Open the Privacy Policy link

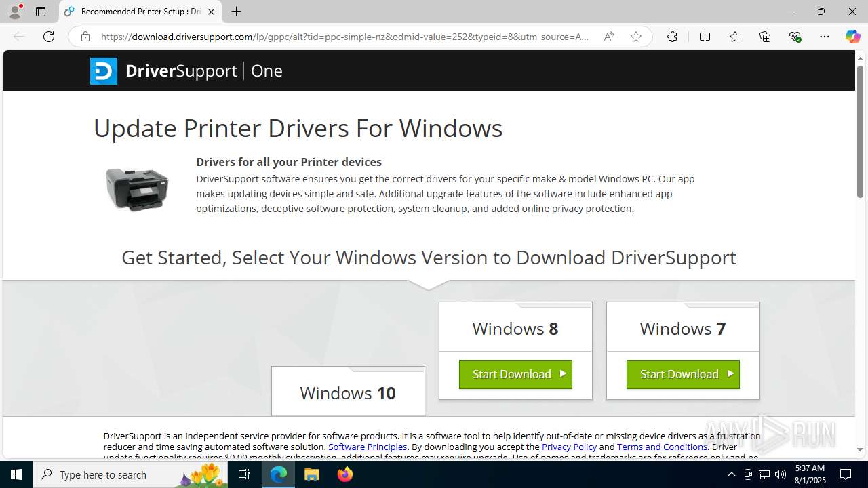click(569, 447)
